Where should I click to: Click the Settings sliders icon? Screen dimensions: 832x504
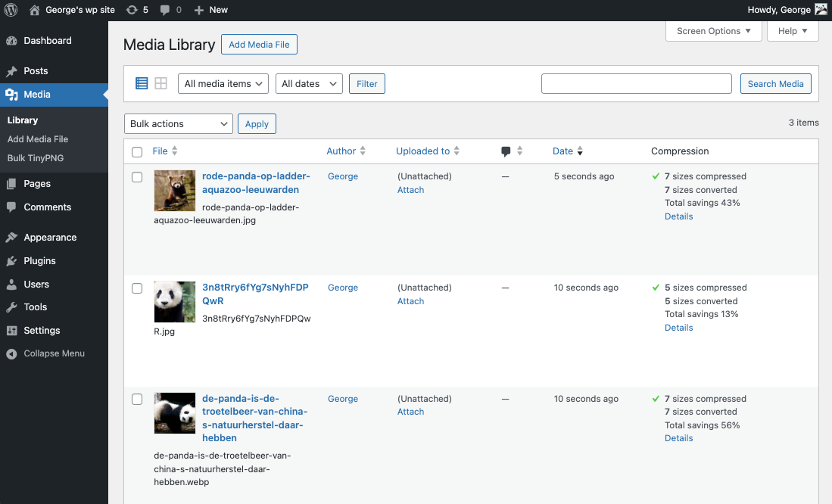point(11,331)
